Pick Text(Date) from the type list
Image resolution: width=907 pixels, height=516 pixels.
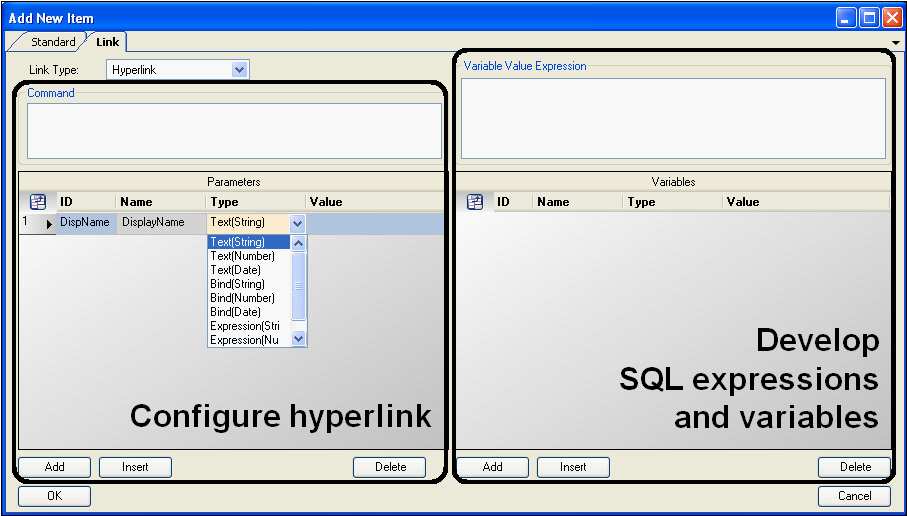coord(236,270)
